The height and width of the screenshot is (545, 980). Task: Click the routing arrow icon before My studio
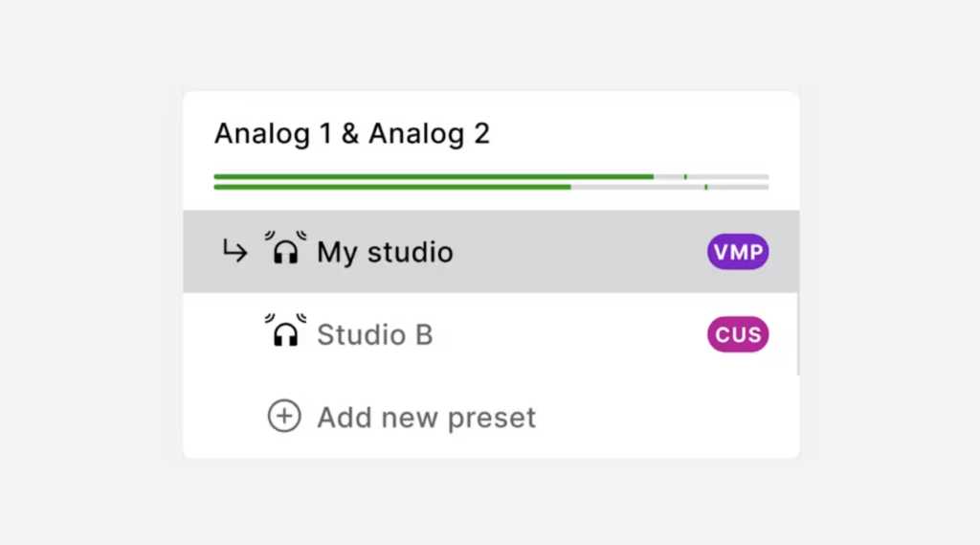tap(234, 252)
